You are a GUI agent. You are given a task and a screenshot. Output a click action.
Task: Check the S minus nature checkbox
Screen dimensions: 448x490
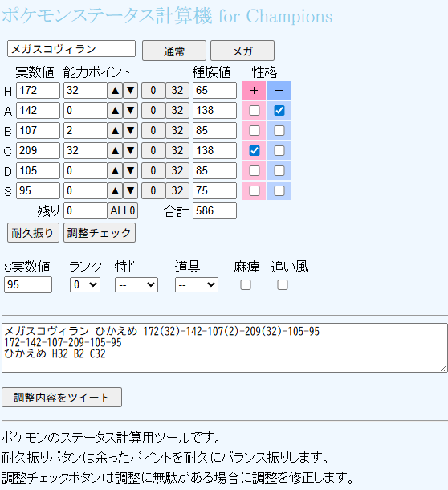tap(279, 190)
